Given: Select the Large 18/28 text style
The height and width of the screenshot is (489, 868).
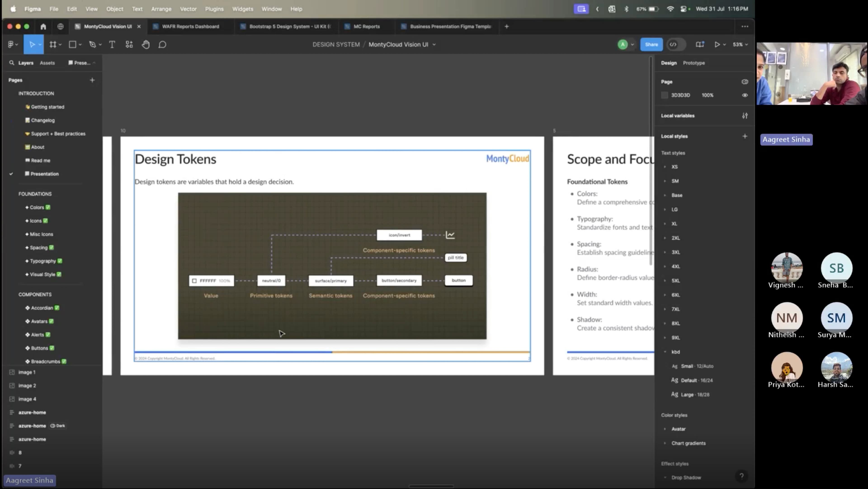Looking at the screenshot, I should coord(695,395).
